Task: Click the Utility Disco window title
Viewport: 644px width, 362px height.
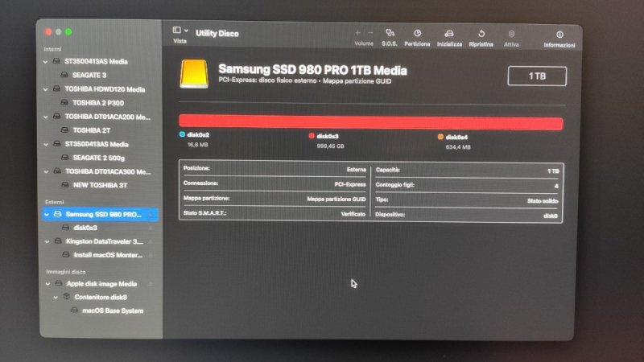Action: [x=217, y=33]
